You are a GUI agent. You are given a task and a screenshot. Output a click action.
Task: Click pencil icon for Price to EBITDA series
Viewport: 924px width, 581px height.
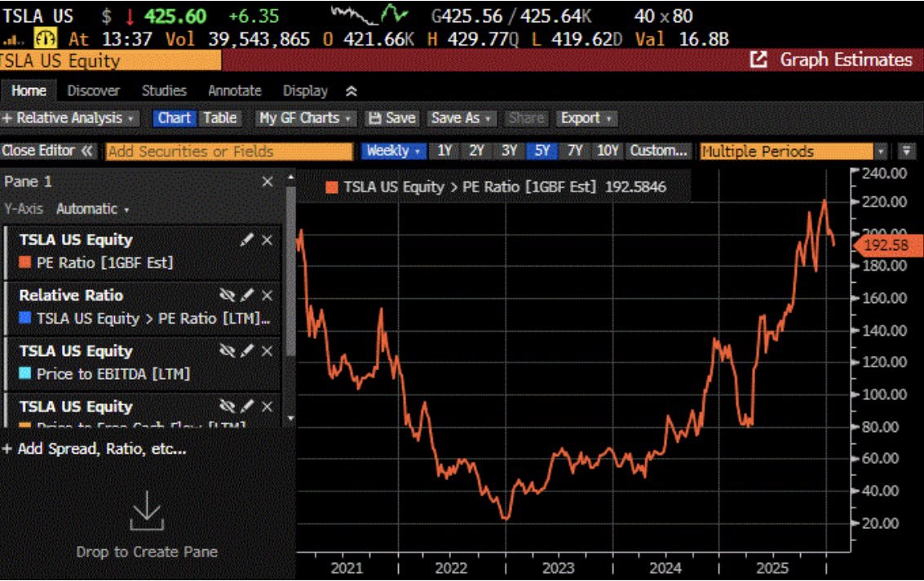248,351
